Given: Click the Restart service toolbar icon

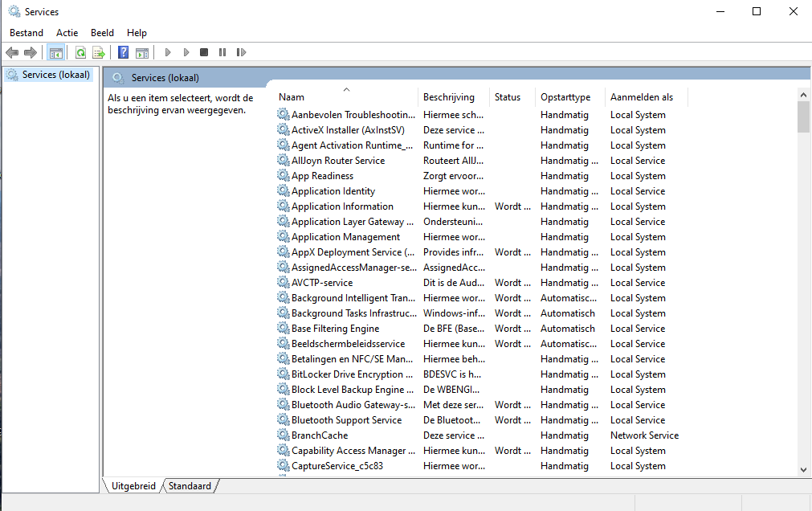Looking at the screenshot, I should point(241,52).
